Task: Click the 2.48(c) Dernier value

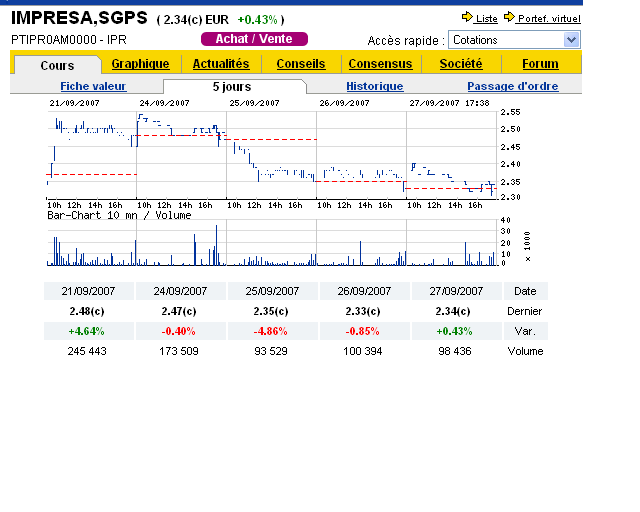Action: tap(87, 311)
